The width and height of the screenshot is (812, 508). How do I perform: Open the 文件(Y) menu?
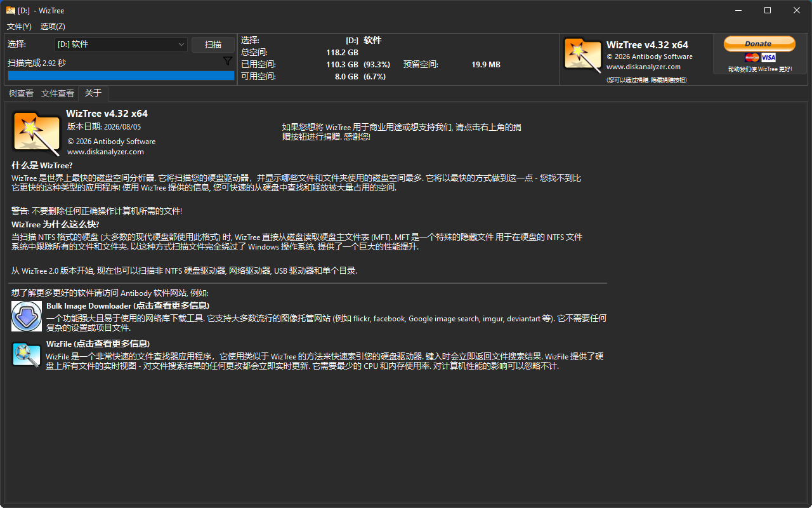[x=19, y=27]
